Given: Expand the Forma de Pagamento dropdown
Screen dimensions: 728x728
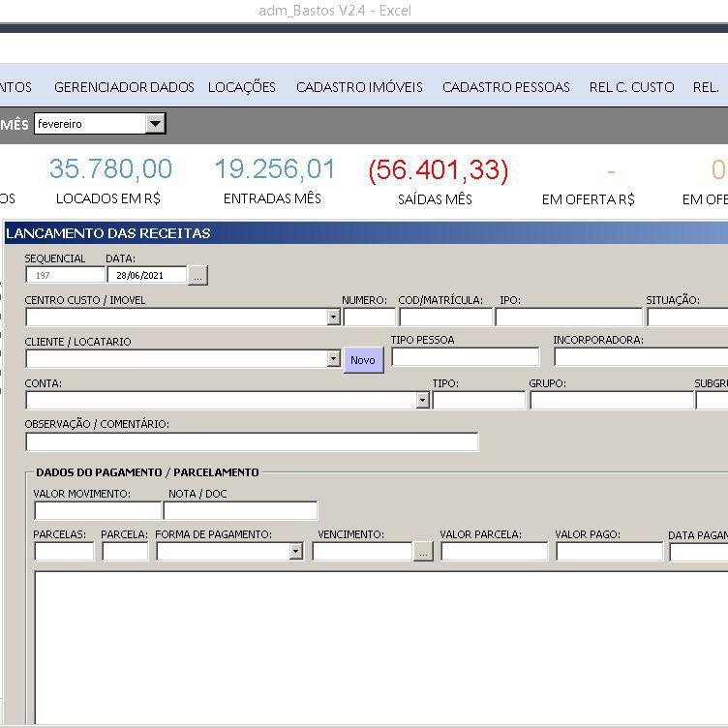Looking at the screenshot, I should (x=295, y=552).
